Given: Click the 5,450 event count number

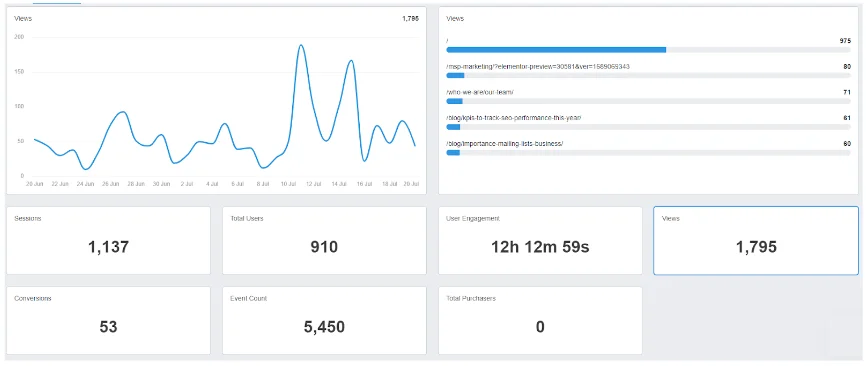Looking at the screenshot, I should [324, 327].
